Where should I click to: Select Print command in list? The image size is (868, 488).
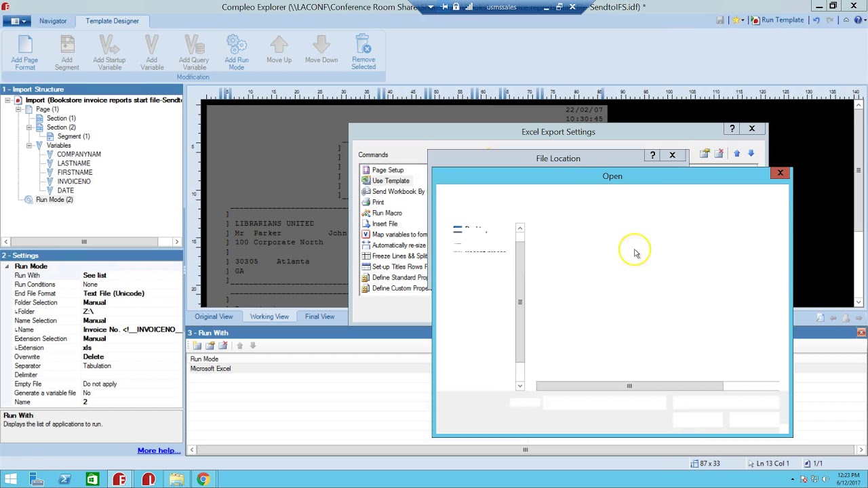pyautogui.click(x=378, y=202)
